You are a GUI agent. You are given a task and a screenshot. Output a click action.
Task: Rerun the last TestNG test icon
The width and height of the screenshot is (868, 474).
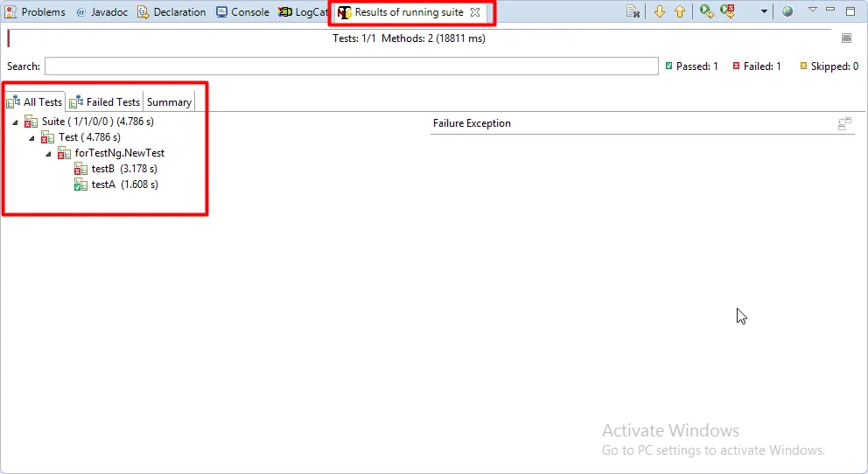coord(706,11)
